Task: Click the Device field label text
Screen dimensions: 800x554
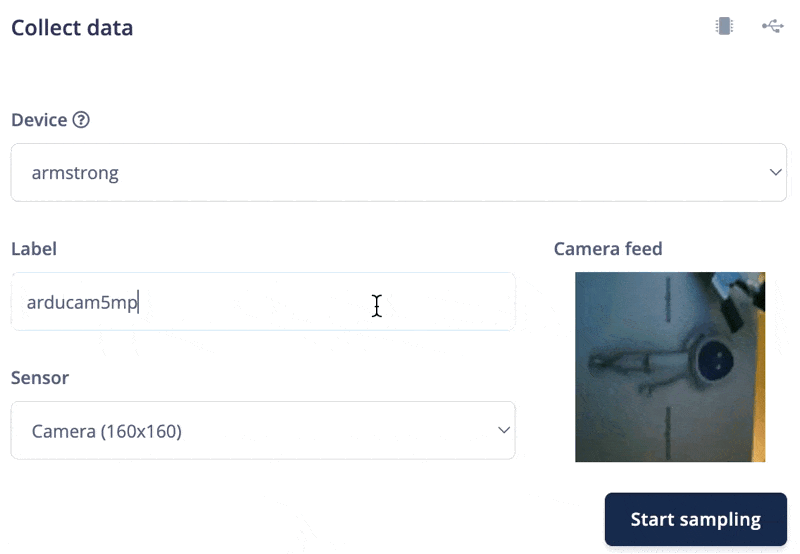Action: point(39,120)
